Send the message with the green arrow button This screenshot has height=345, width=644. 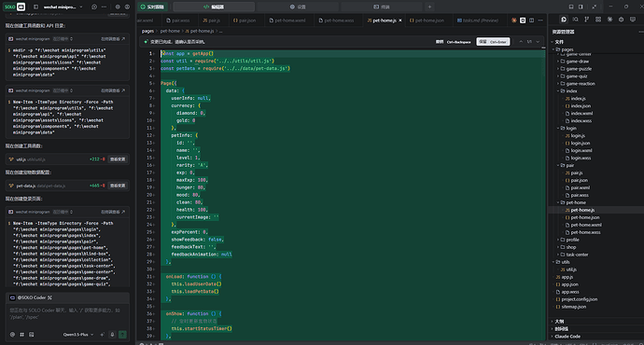[122, 335]
